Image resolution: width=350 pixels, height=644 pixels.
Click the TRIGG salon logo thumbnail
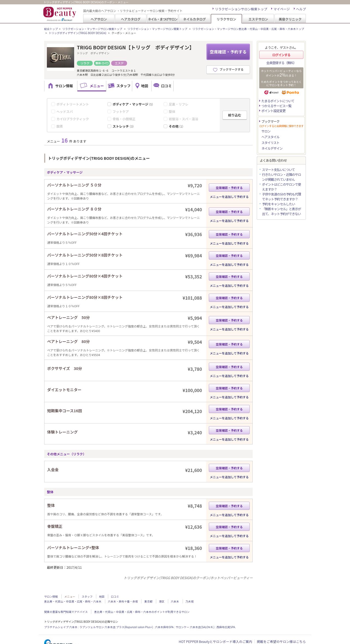61,57
